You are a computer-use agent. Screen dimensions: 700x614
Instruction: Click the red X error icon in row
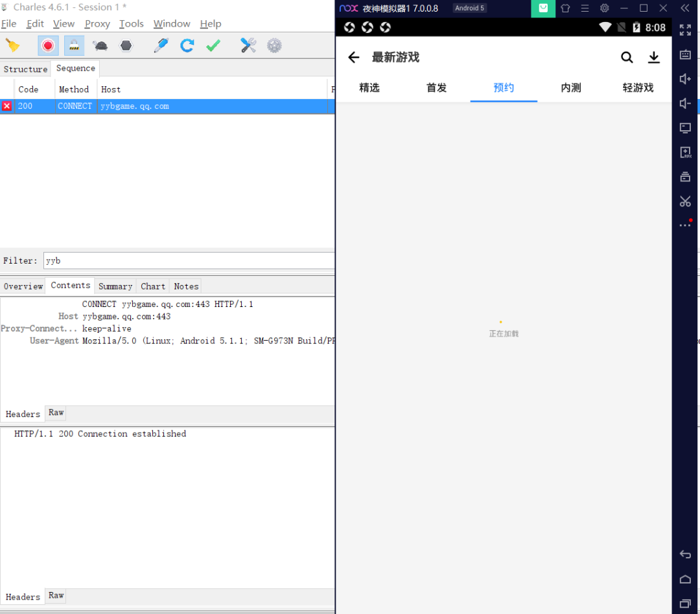[6, 106]
